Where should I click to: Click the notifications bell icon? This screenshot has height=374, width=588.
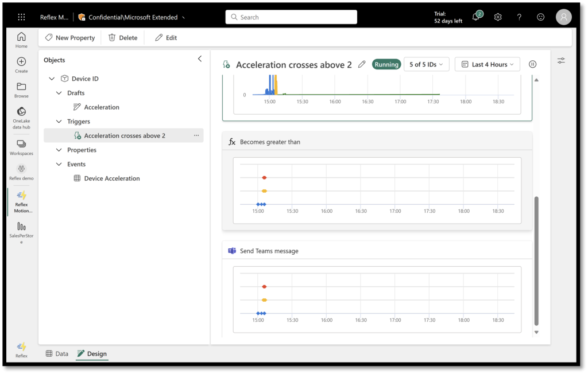(475, 17)
